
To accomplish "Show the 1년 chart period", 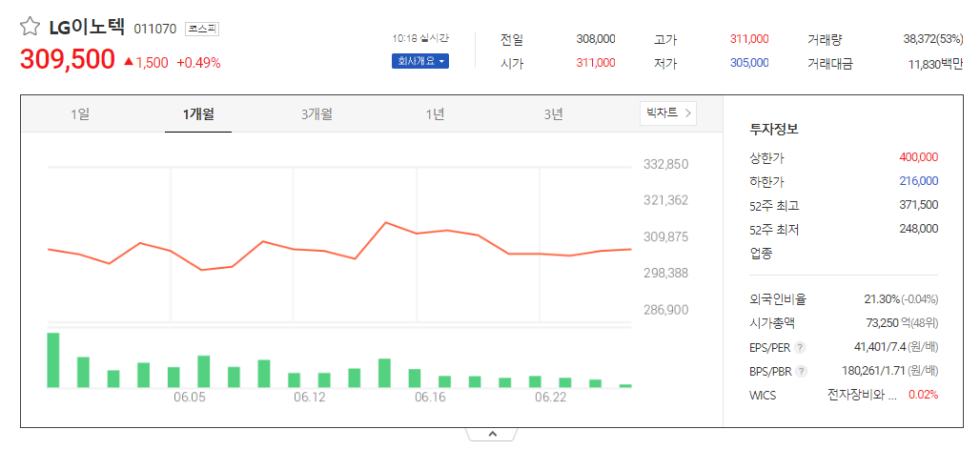I will tap(435, 114).
